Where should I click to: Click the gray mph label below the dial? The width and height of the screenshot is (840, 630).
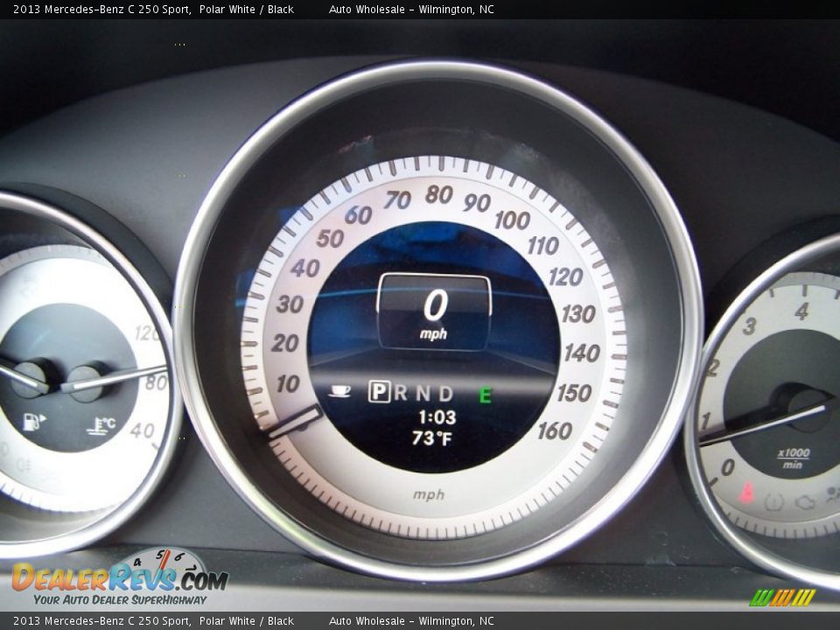429,494
